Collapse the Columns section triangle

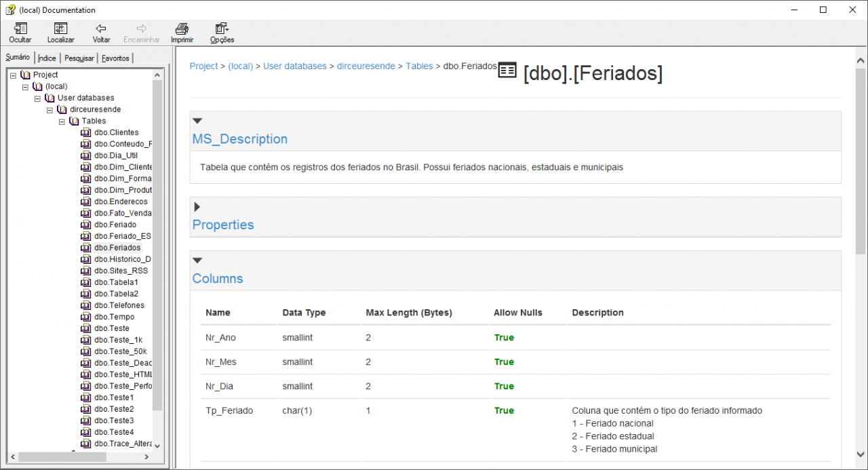(x=197, y=259)
